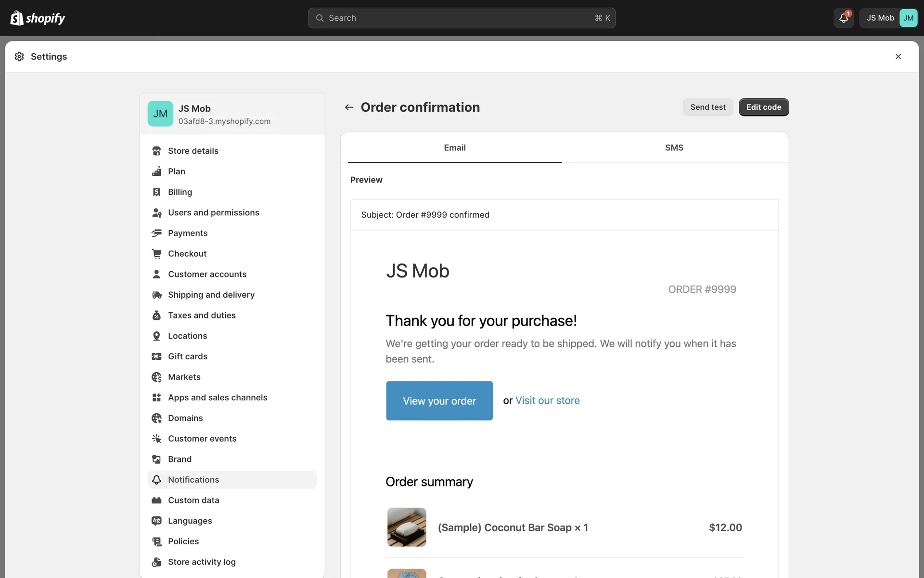The width and height of the screenshot is (924, 578).
Task: Click the Checkout cart icon
Action: [x=156, y=254]
